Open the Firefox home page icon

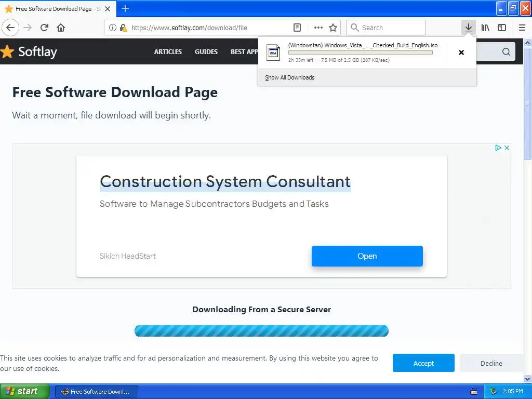tap(61, 28)
